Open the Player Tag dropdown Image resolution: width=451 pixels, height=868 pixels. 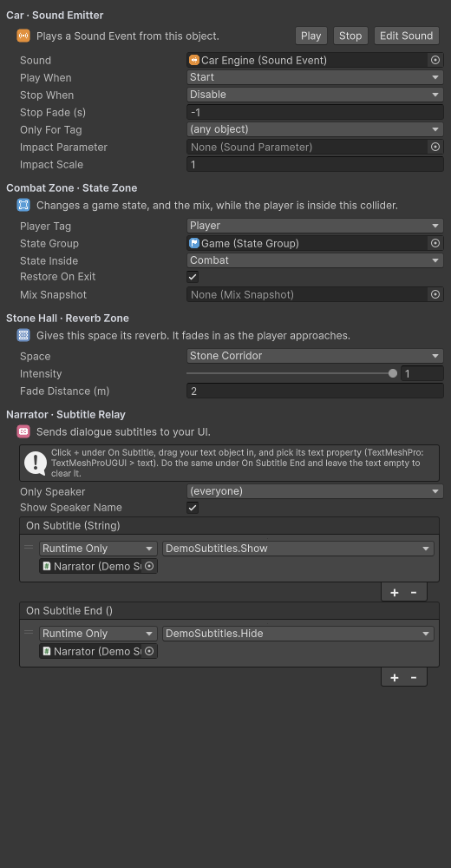pos(315,226)
